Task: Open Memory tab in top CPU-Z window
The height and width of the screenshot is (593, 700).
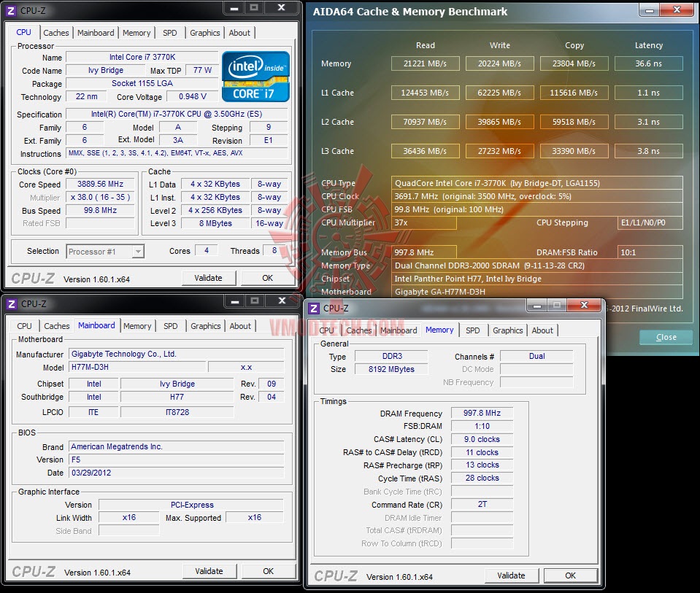Action: [136, 33]
